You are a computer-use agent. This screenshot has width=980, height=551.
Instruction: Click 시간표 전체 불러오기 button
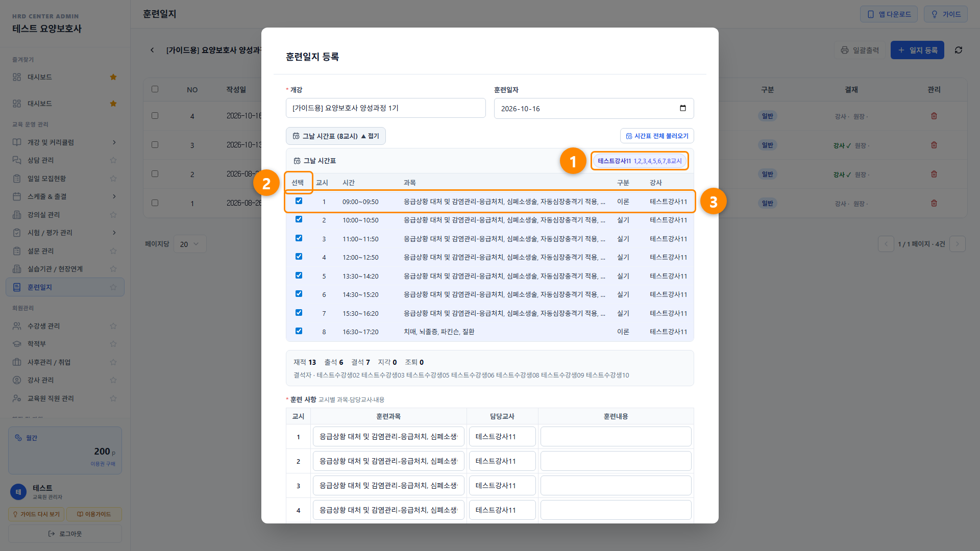[x=657, y=136]
